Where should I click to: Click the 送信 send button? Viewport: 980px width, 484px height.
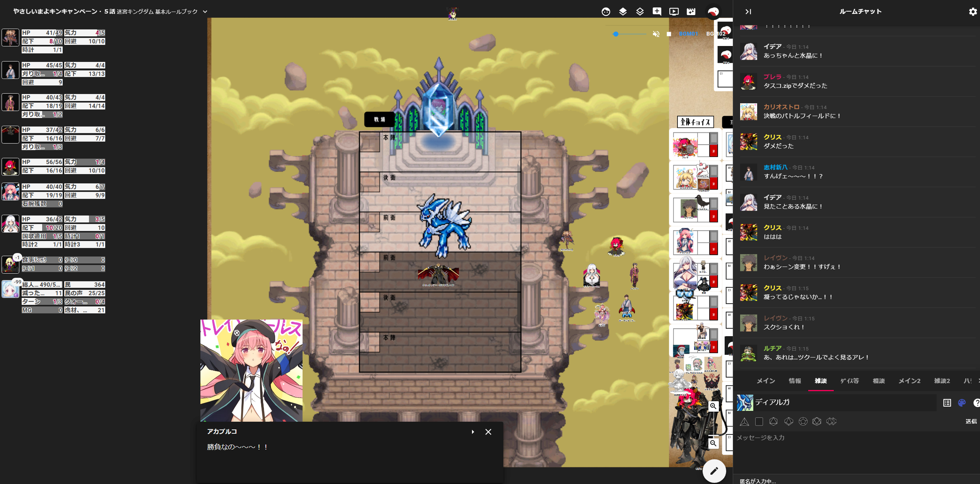(x=971, y=421)
